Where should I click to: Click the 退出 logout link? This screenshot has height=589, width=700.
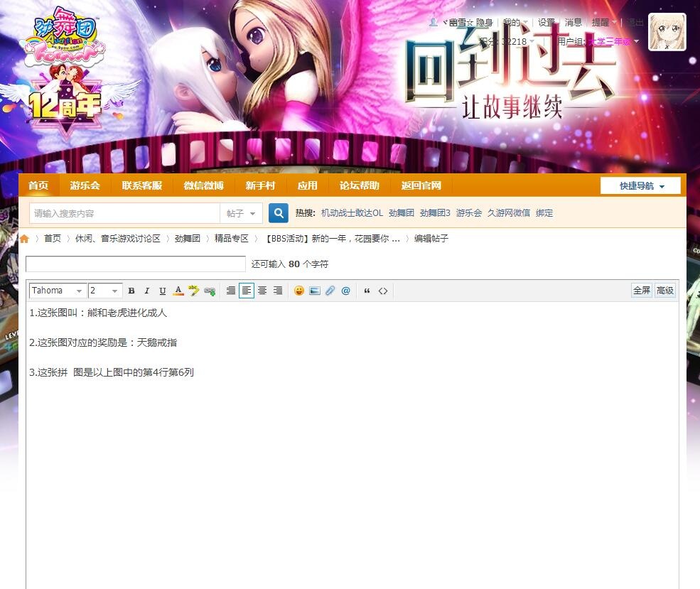pos(635,22)
